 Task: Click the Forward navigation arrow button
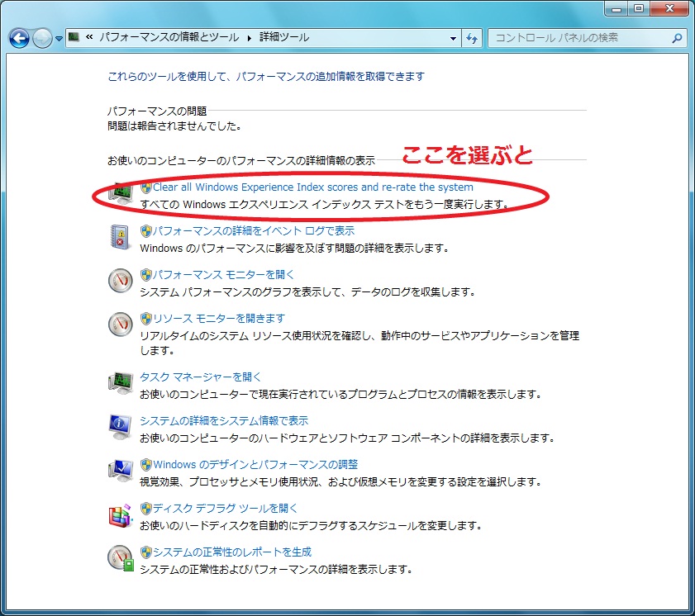(42, 38)
